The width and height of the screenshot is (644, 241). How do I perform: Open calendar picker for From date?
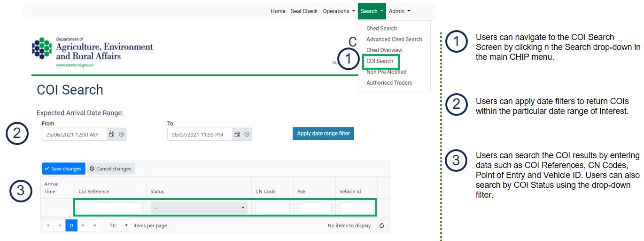[112, 135]
